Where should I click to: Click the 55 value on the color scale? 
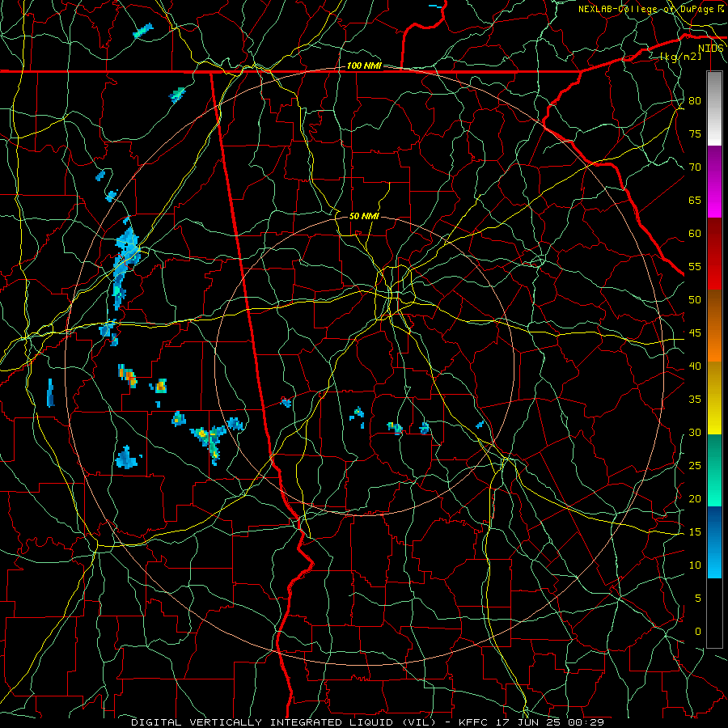point(695,267)
